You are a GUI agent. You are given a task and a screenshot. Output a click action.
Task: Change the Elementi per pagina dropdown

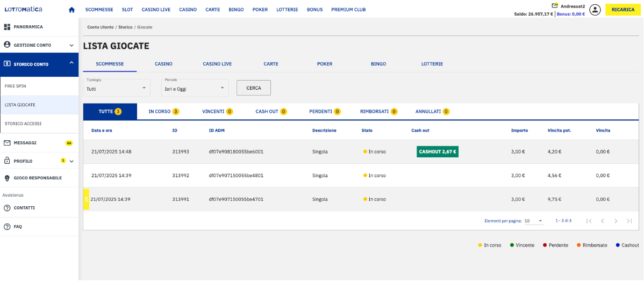(533, 221)
